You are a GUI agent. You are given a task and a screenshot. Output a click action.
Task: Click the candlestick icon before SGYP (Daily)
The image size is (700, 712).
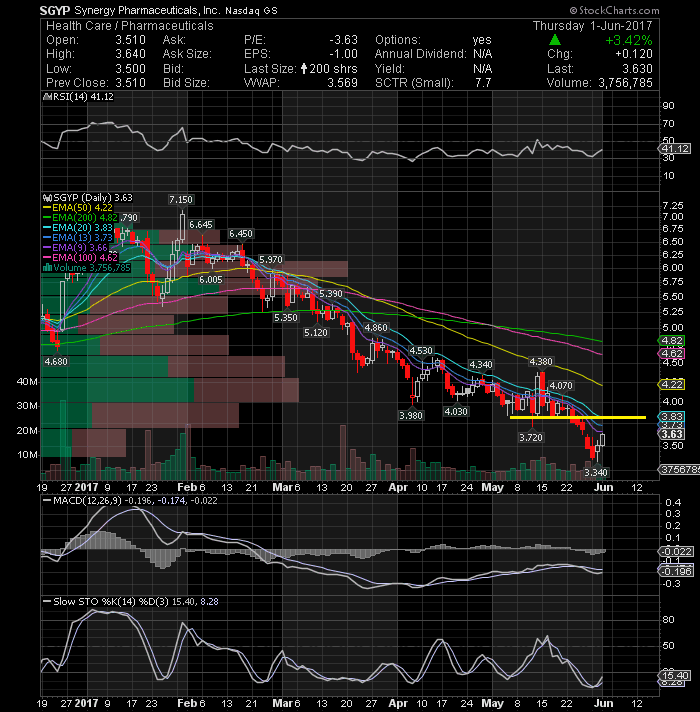[46, 198]
